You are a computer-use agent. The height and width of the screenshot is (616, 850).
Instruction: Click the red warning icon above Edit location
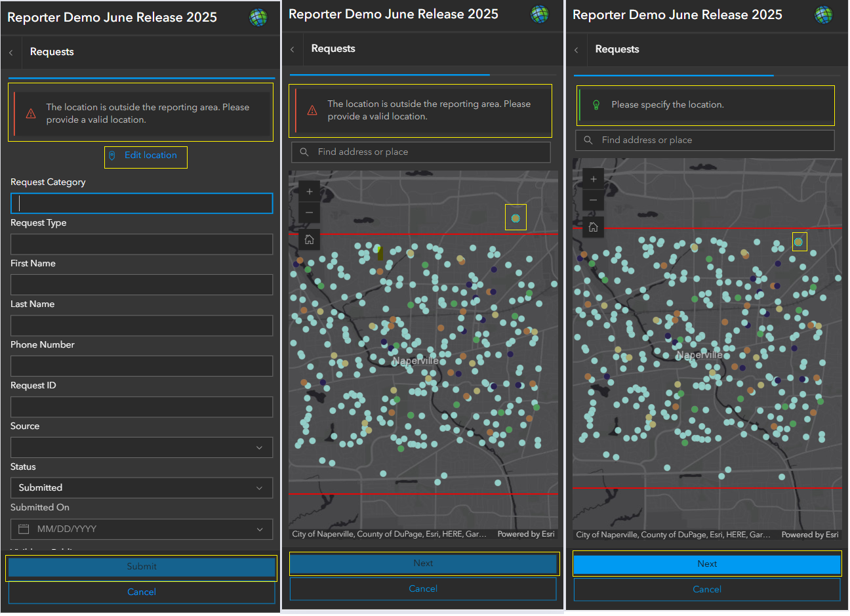point(31,113)
